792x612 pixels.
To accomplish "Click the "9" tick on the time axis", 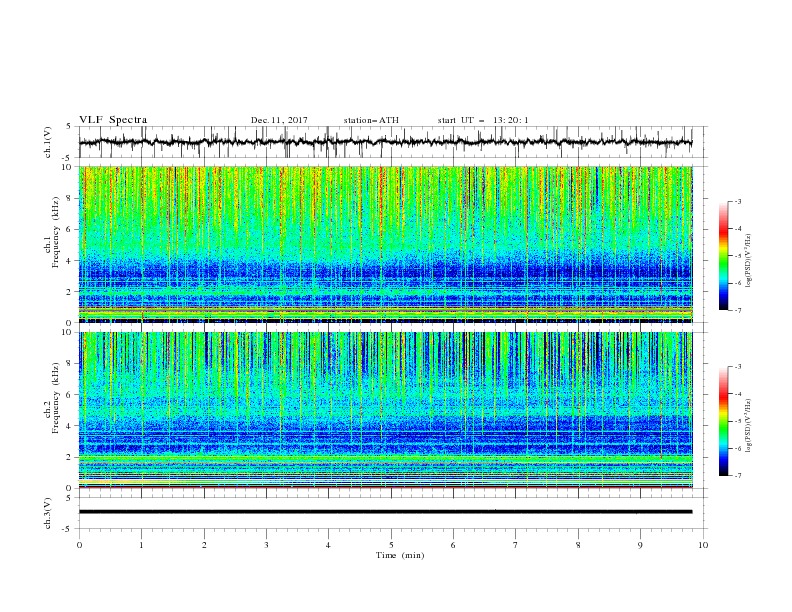I will pyautogui.click(x=640, y=545).
